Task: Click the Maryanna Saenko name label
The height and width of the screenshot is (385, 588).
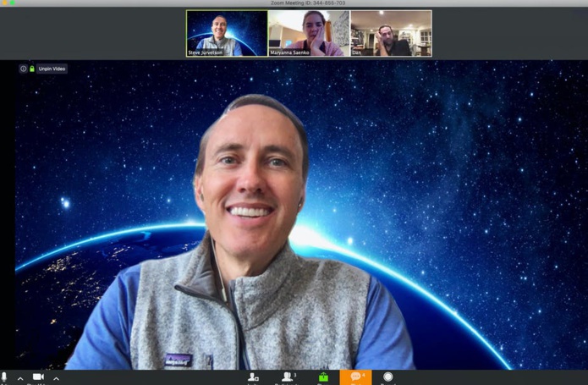Action: tap(291, 52)
